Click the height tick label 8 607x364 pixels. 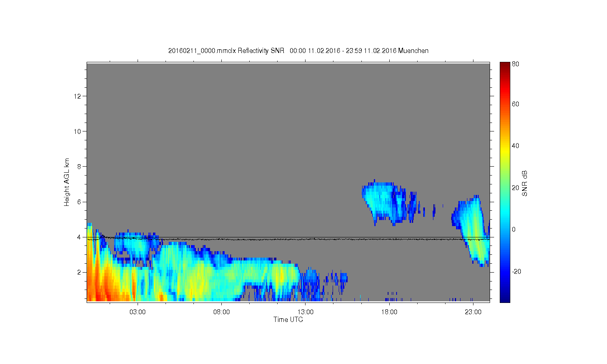79,167
